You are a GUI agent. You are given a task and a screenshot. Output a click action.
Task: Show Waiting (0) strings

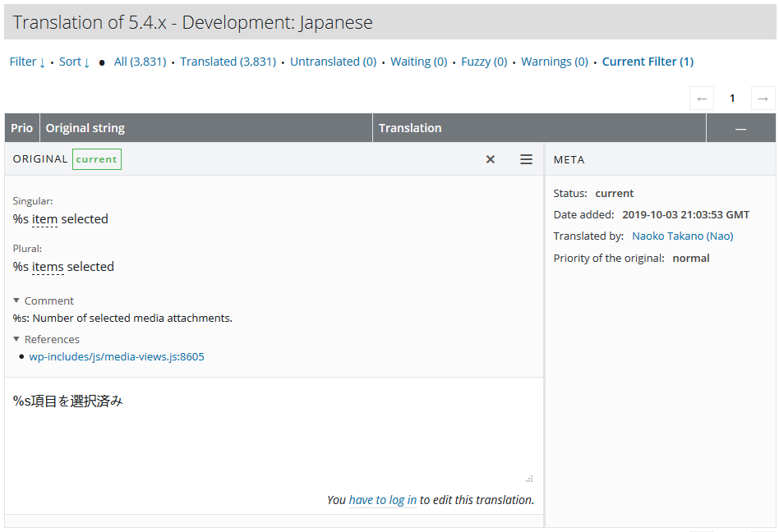pos(418,62)
